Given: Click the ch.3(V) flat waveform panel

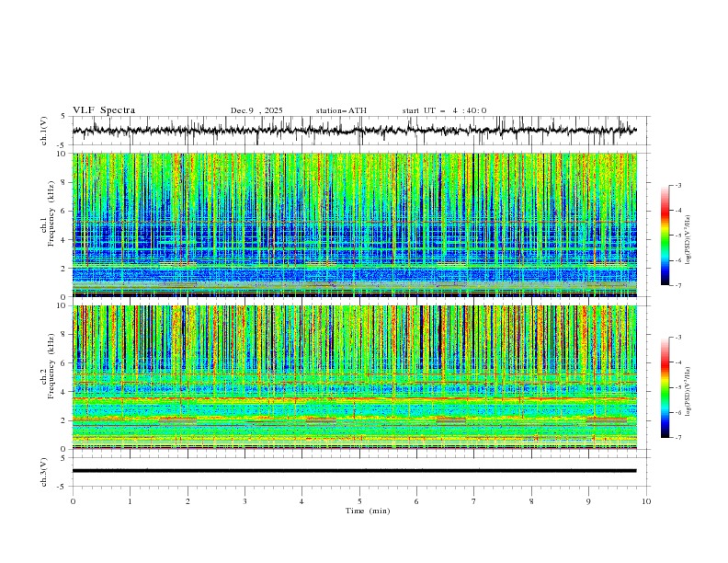Looking at the screenshot, I should click(358, 471).
